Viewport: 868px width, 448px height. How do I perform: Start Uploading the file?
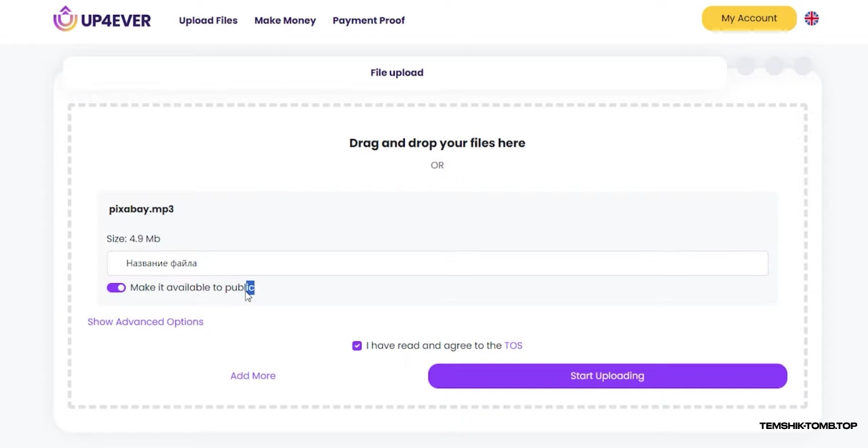[608, 376]
